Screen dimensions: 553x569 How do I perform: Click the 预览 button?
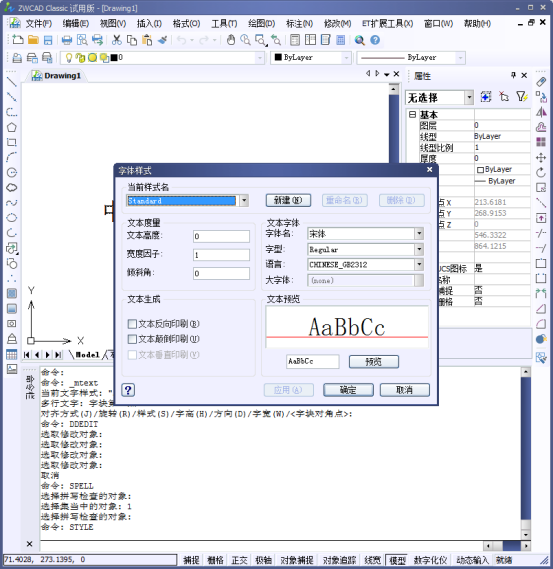coord(374,361)
